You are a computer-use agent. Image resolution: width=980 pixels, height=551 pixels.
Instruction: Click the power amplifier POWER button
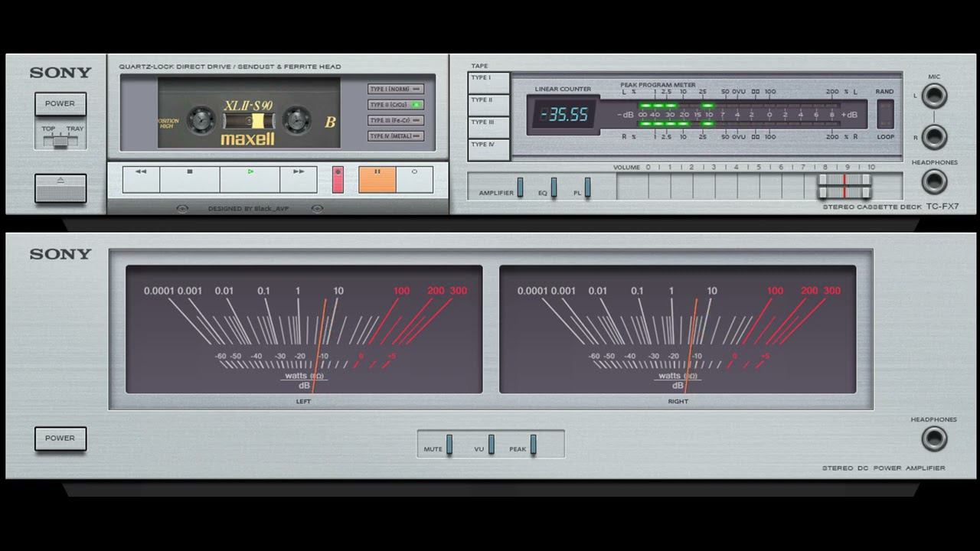tap(60, 439)
